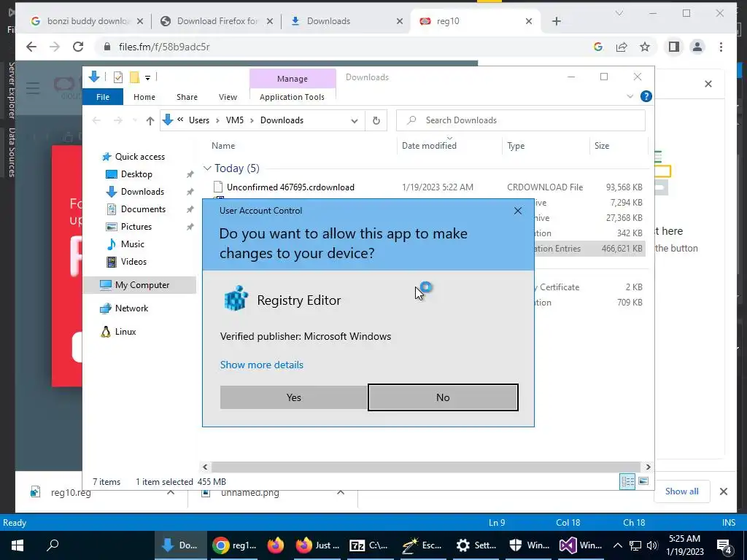This screenshot has width=747, height=560.
Task: Open Application Tools ribbon tab
Action: coord(292,97)
